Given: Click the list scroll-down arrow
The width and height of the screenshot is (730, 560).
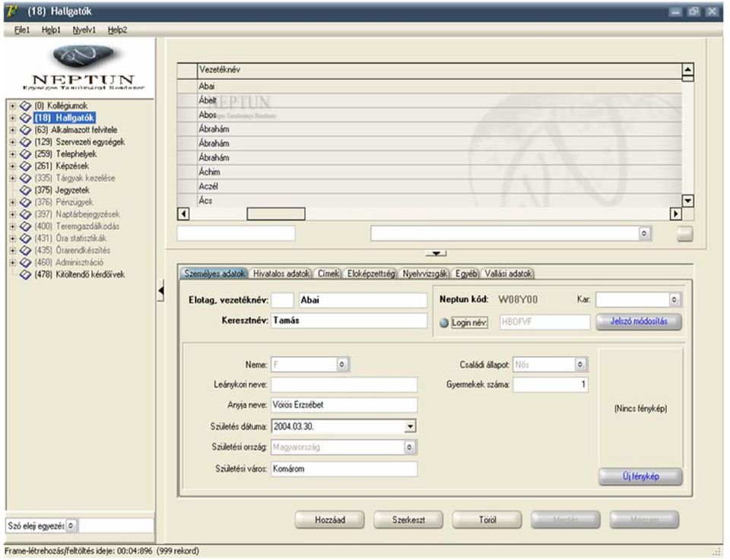Looking at the screenshot, I should pyautogui.click(x=687, y=201).
